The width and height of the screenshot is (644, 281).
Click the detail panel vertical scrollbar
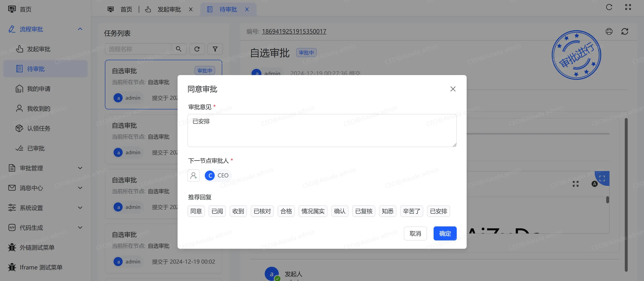pos(626,195)
